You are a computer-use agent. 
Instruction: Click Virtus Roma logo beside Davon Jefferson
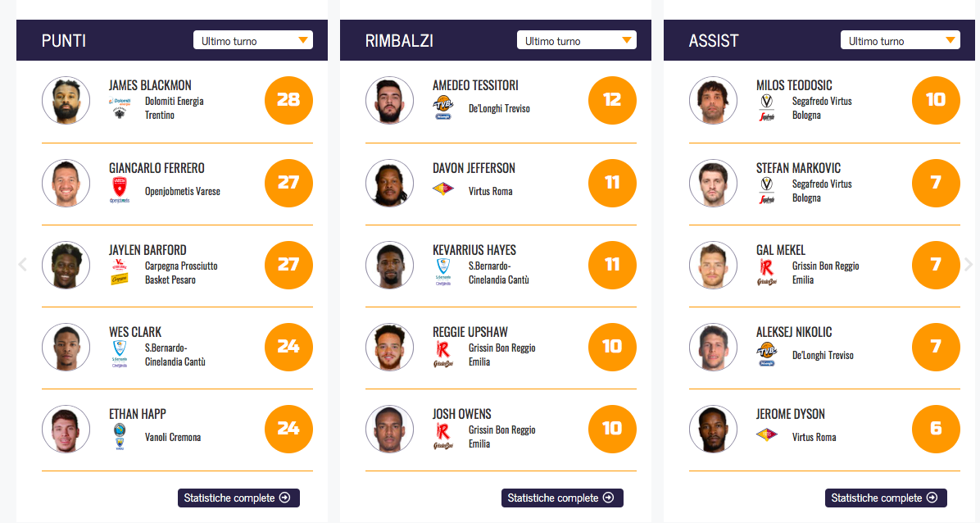[x=443, y=189]
